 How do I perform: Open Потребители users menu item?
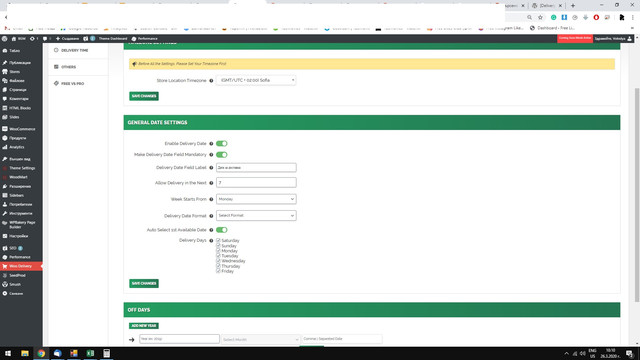[21, 204]
